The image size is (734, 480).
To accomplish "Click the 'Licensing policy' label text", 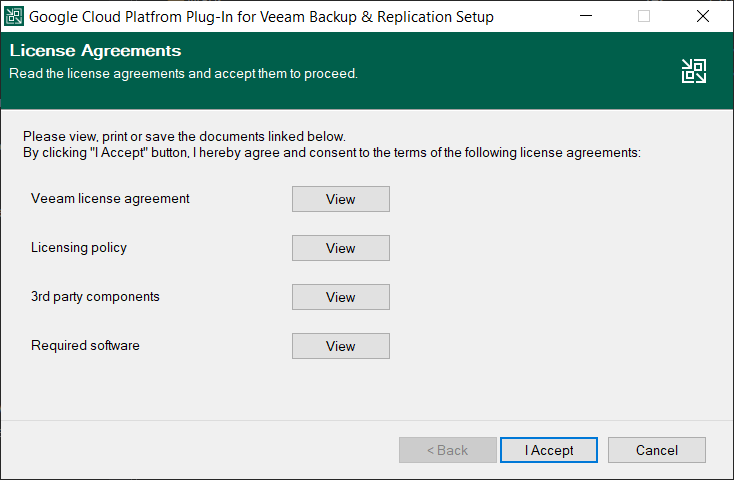I will tap(79, 247).
